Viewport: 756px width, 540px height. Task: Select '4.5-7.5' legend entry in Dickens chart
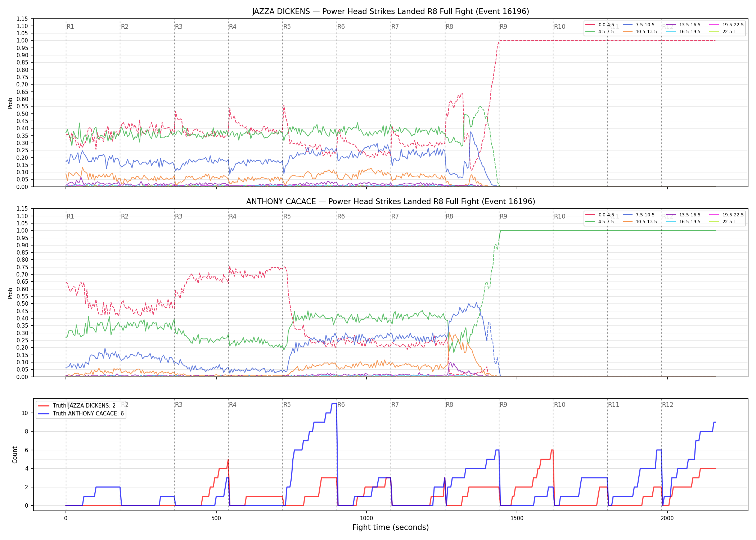tap(600, 32)
